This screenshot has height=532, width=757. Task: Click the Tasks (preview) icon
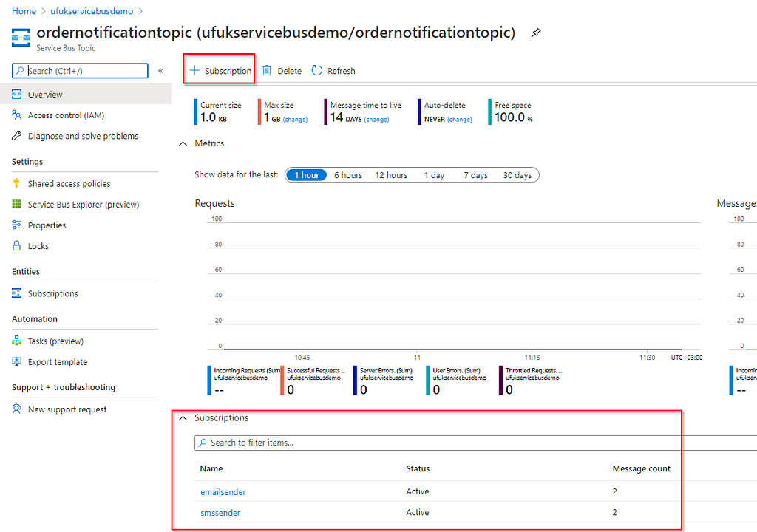point(16,341)
